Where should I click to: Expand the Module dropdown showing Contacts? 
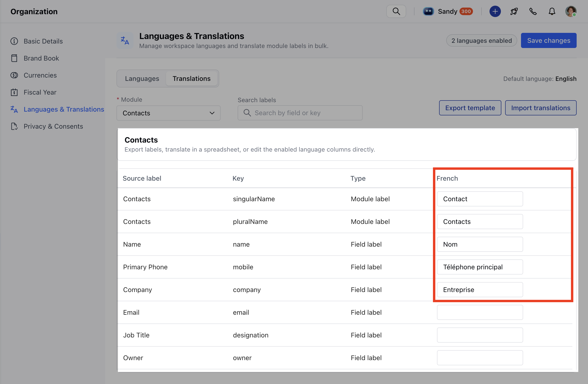tap(168, 113)
